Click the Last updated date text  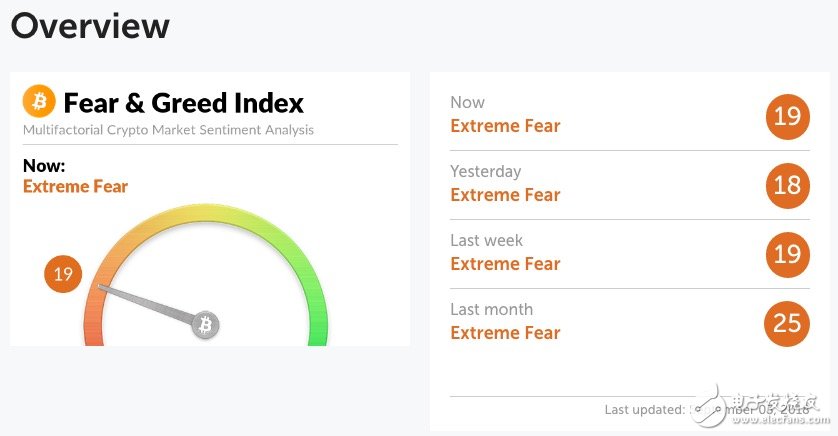pyautogui.click(x=750, y=410)
